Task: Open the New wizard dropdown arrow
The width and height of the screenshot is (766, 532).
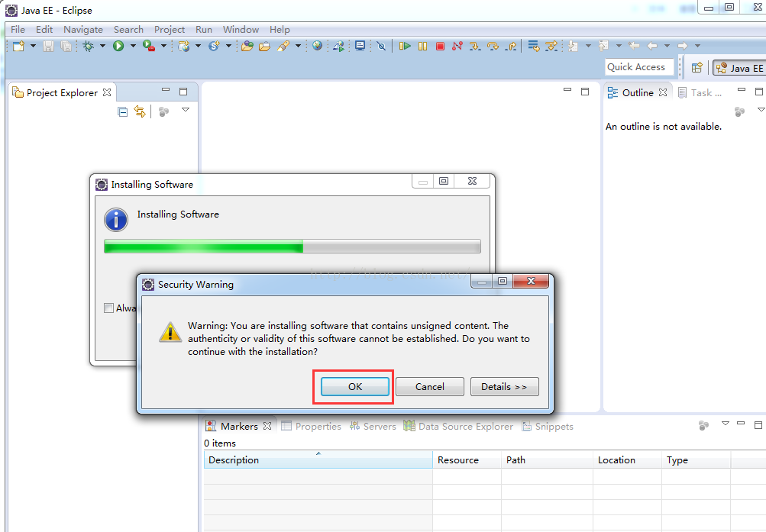Action: click(33, 46)
